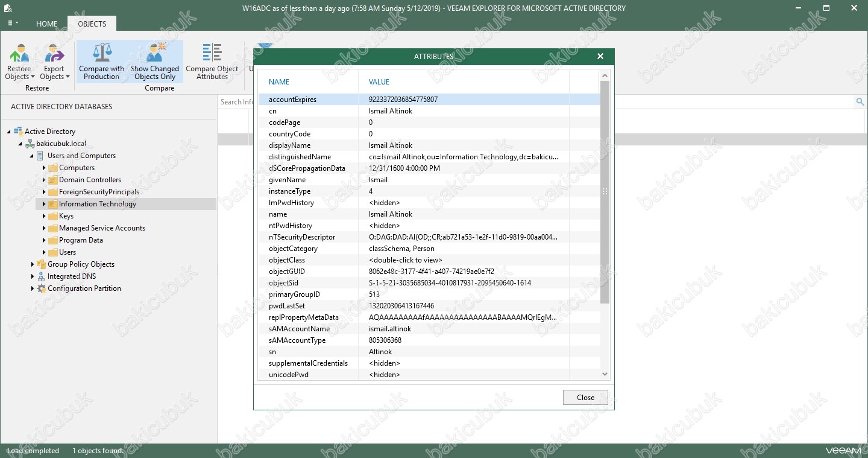The image size is (868, 458).
Task: Select the ForeignSecurityPrincipals folder icon
Action: 53,192
